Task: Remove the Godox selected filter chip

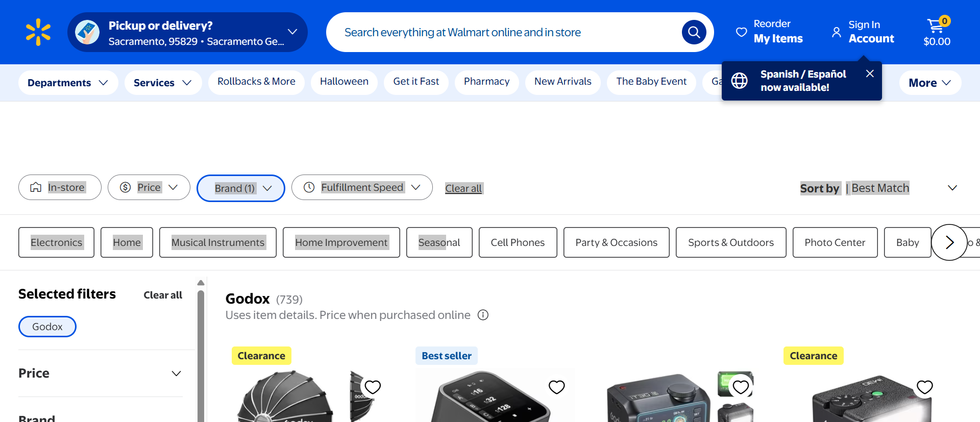Action: coord(47,327)
